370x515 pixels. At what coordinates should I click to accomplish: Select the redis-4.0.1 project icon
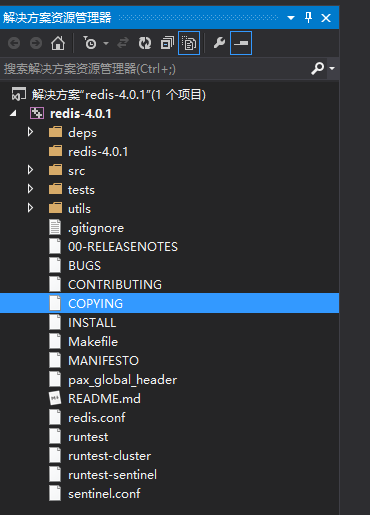pyautogui.click(x=37, y=113)
